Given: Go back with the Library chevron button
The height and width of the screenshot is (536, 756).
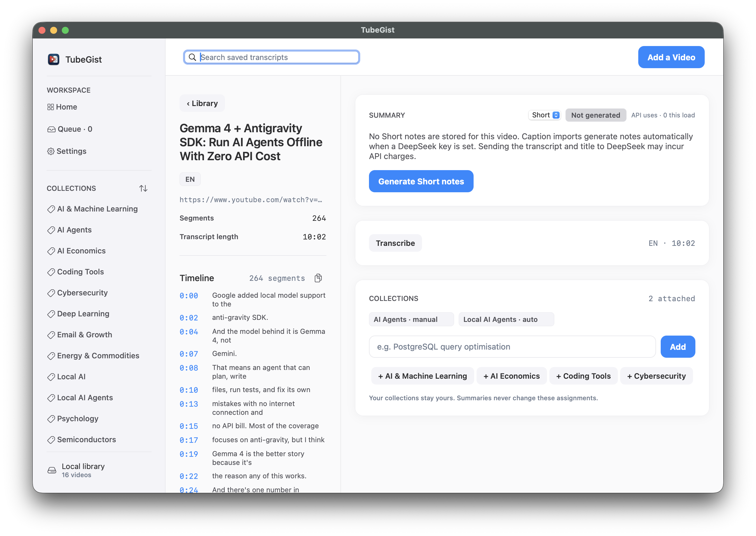Looking at the screenshot, I should (202, 103).
